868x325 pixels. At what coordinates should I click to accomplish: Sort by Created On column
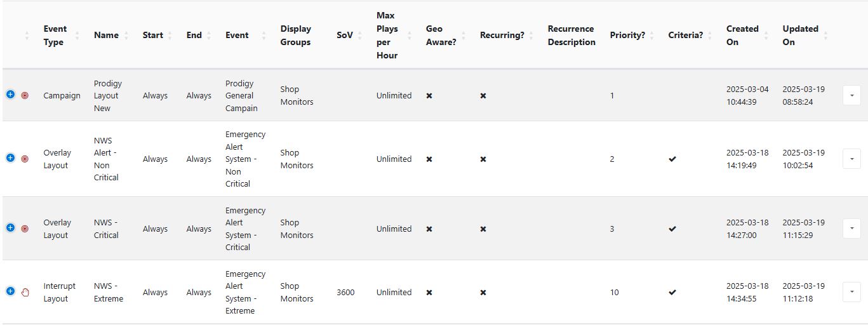pos(748,36)
